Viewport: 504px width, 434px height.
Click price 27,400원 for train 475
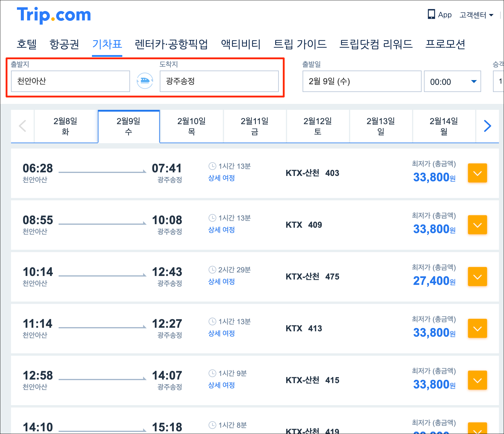point(434,281)
